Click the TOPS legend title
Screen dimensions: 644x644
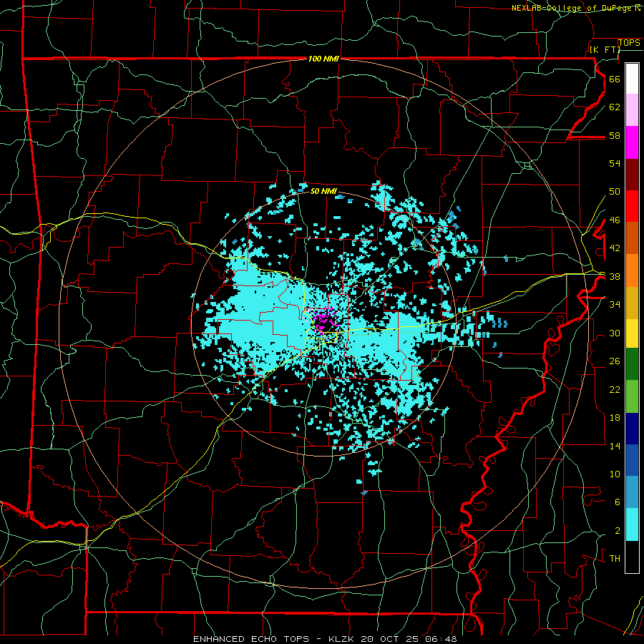pos(629,43)
